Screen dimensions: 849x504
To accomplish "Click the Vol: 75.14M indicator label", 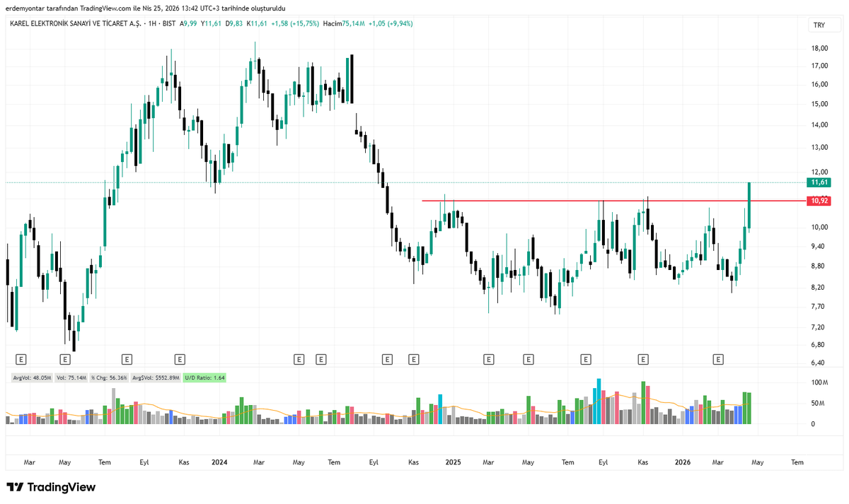I will pyautogui.click(x=71, y=377).
